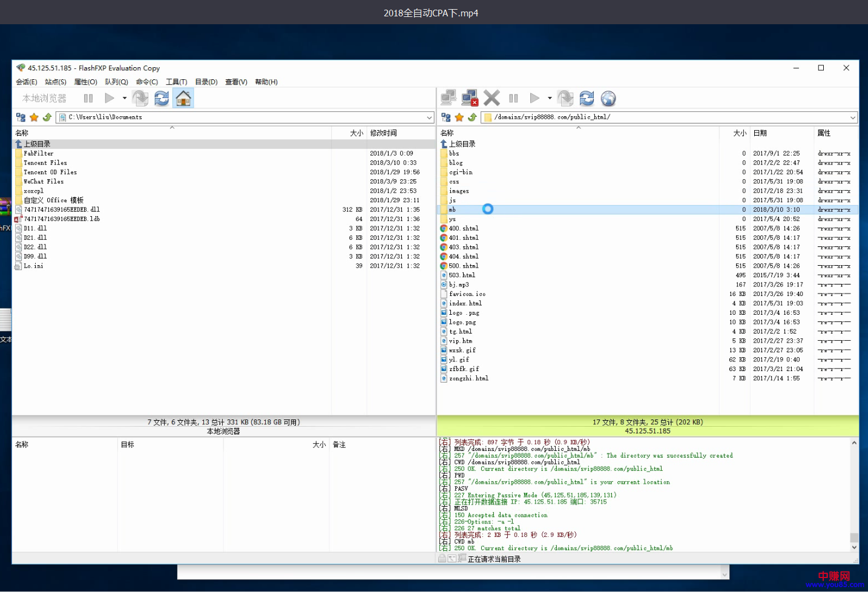Refresh the remote server file list
The width and height of the screenshot is (868, 592).
point(587,98)
